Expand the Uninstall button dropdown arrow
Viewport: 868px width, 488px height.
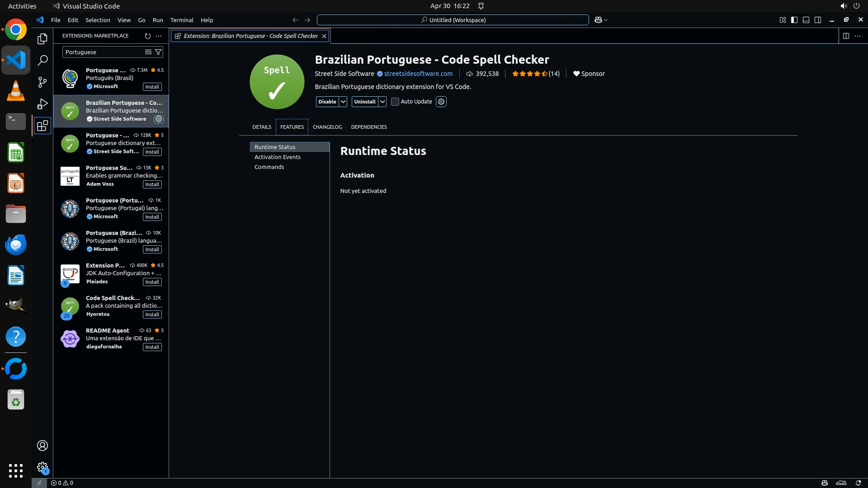(382, 102)
